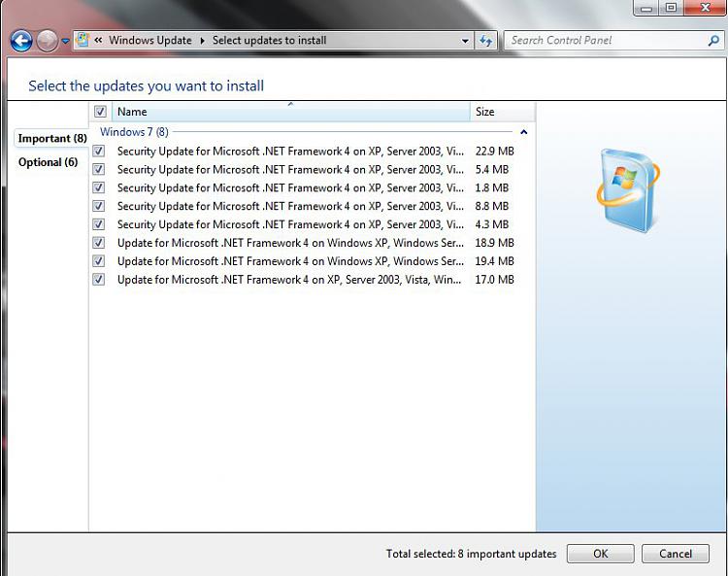Sort by the Size column header
The image size is (728, 576).
click(x=502, y=112)
